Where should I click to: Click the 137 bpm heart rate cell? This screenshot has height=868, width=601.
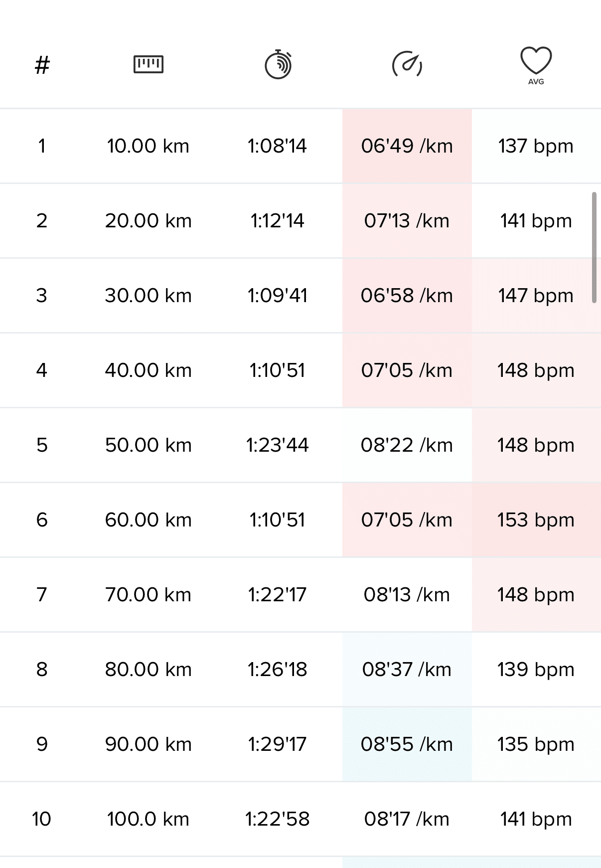click(536, 146)
